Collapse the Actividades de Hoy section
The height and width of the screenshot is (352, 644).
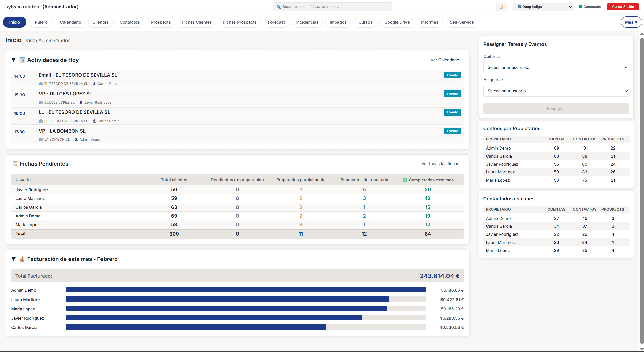pos(14,60)
